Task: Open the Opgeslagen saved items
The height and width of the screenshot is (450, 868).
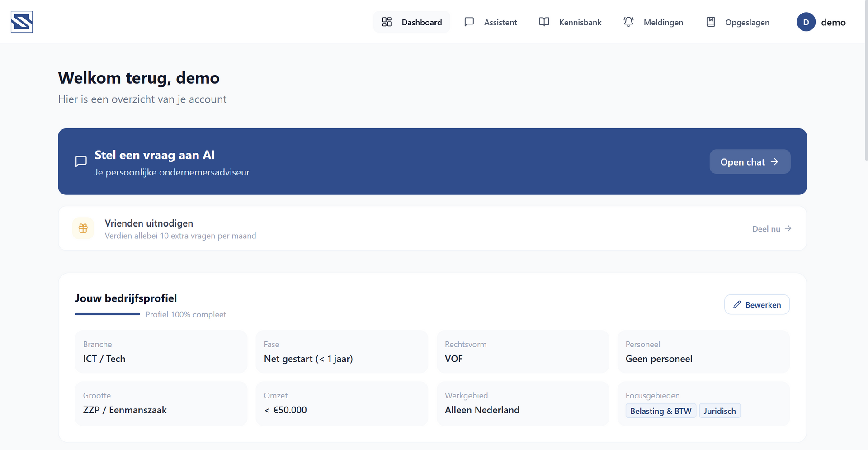Action: pos(737,22)
